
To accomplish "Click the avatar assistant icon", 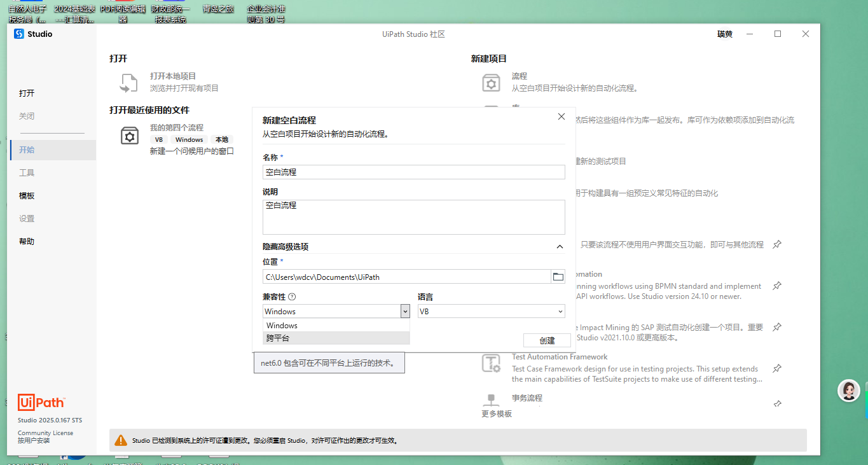I will click(x=849, y=391).
